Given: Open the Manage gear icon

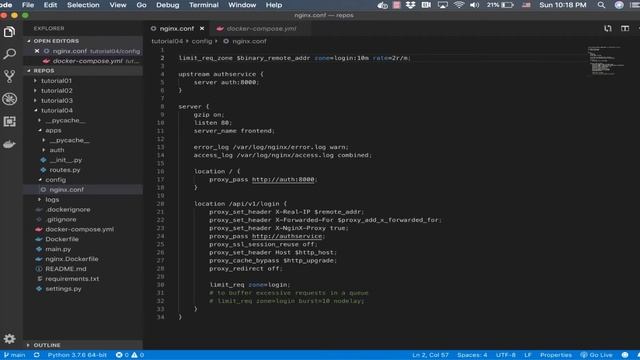Looking at the screenshot, I should point(9,338).
